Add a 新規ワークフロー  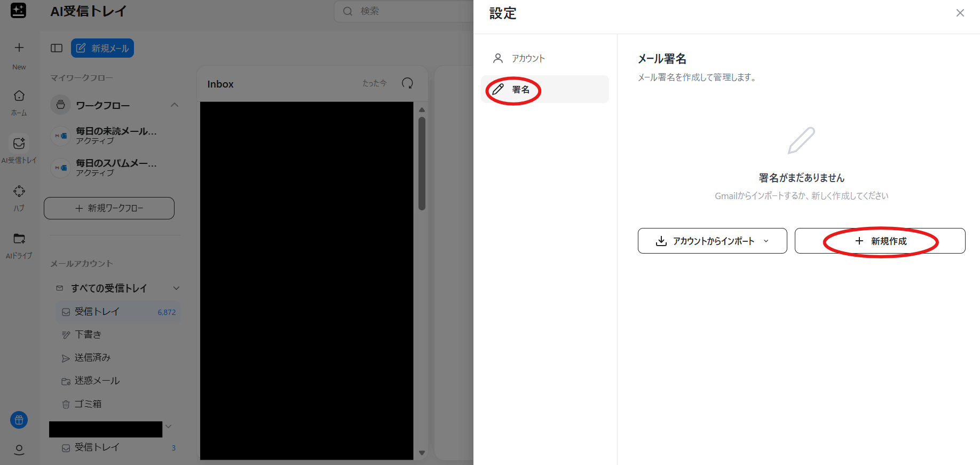109,208
